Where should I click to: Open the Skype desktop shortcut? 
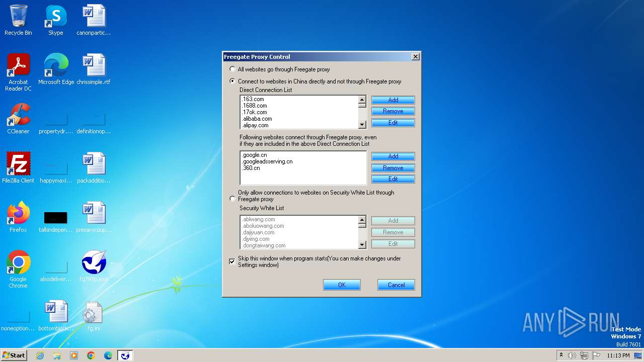coord(56,20)
